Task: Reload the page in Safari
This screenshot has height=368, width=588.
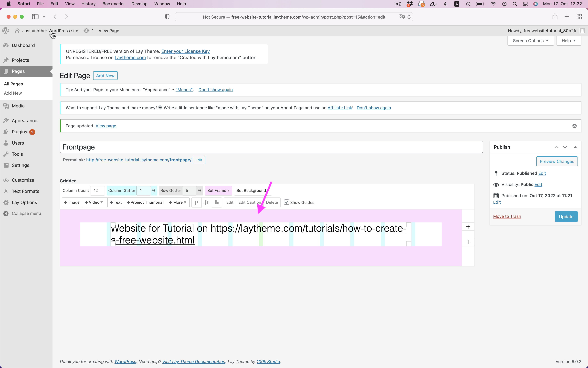Action: [x=409, y=17]
